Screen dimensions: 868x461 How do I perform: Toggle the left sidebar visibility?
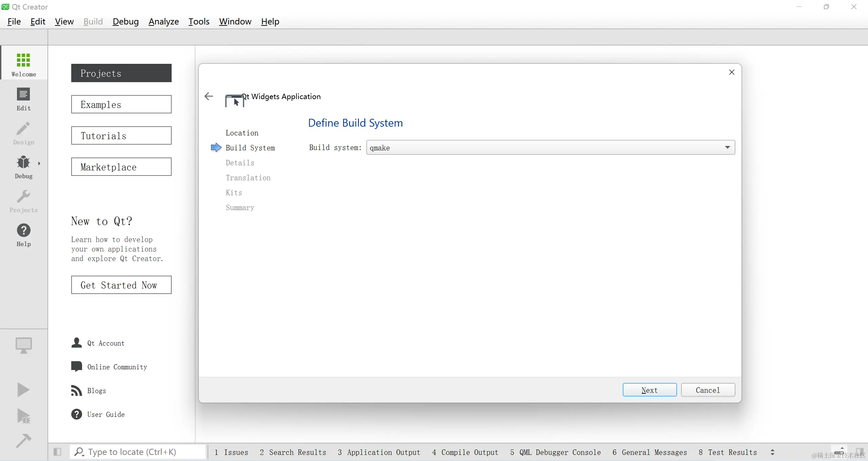point(57,452)
